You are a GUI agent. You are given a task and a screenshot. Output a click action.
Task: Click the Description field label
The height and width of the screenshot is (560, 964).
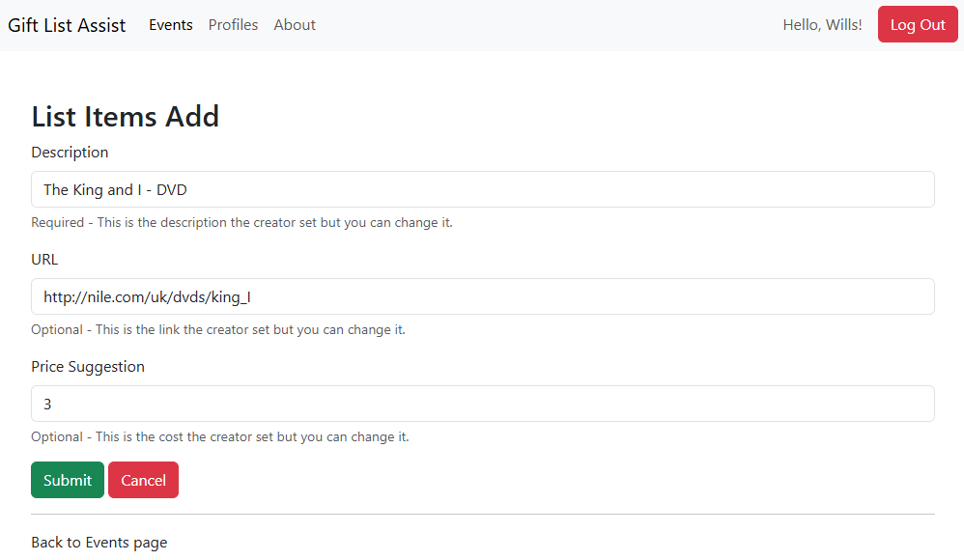(70, 153)
